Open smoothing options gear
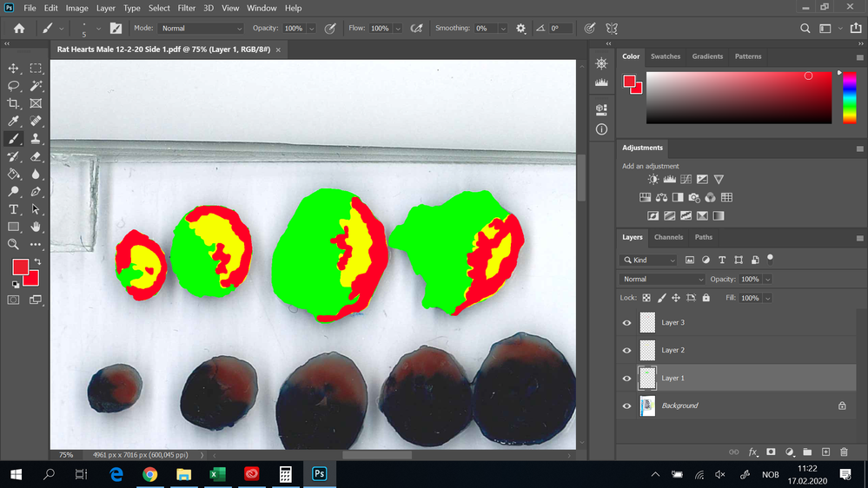 pos(521,28)
